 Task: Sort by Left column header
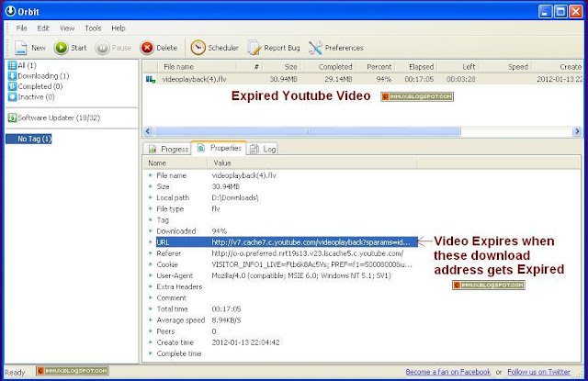click(458, 67)
